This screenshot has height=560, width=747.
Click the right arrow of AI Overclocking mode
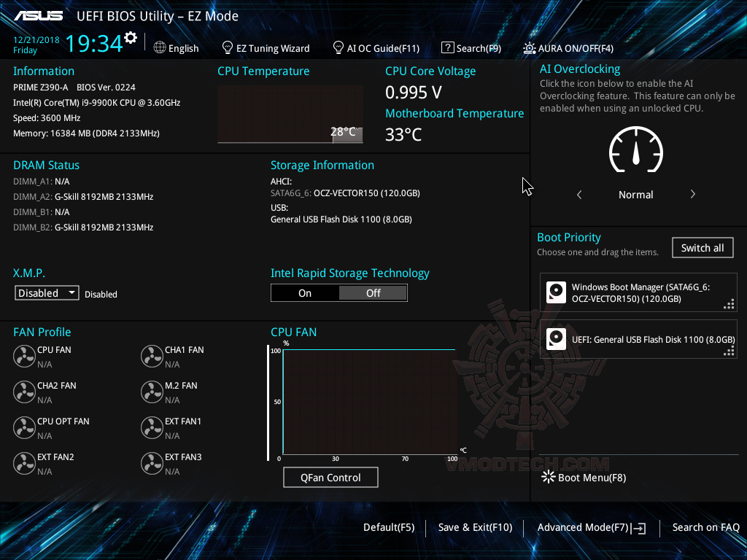[x=693, y=194]
